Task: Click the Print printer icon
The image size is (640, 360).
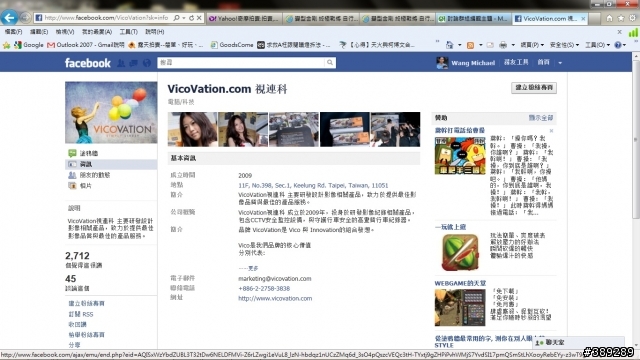Action: coord(503,45)
